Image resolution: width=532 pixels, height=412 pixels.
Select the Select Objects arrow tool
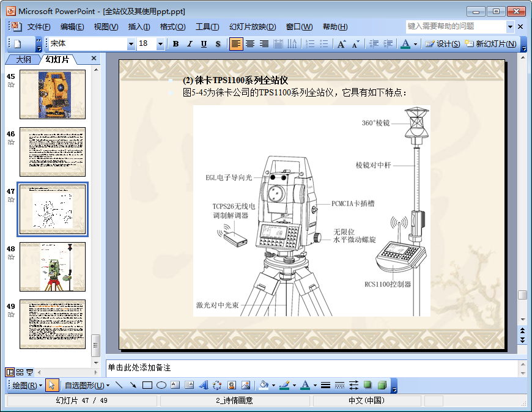click(51, 385)
